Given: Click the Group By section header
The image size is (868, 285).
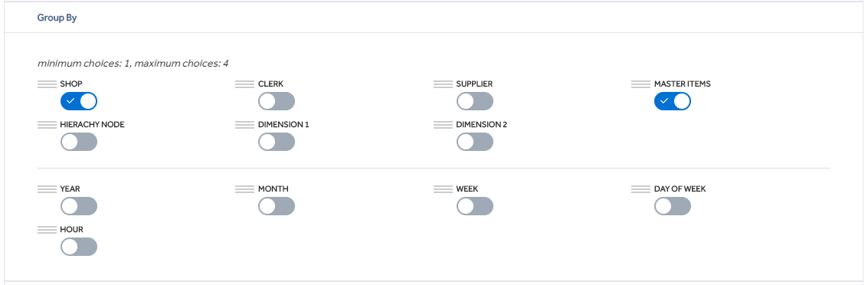Looking at the screenshot, I should 57,18.
